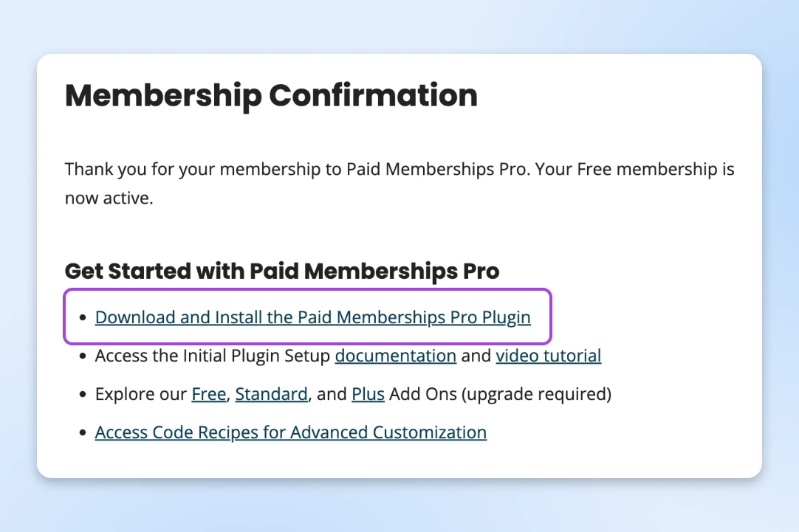Click the bullet before 'Explore our'
Screen dimensions: 799x532
pyautogui.click(x=83, y=395)
